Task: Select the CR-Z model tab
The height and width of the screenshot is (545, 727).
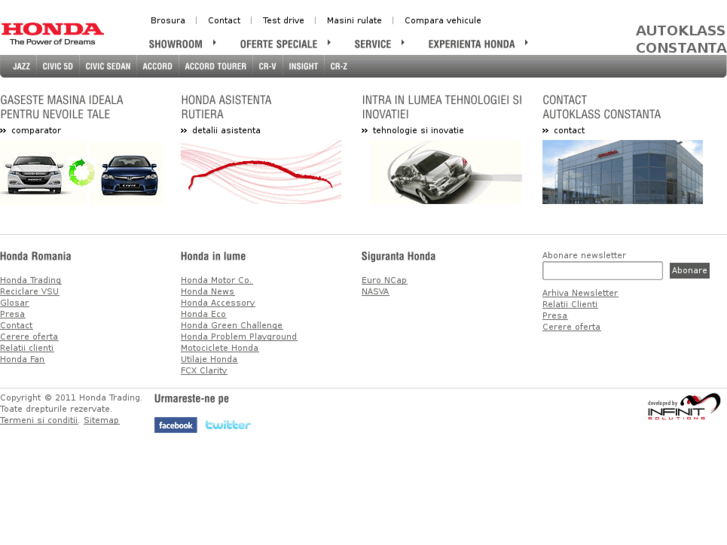Action: point(339,66)
